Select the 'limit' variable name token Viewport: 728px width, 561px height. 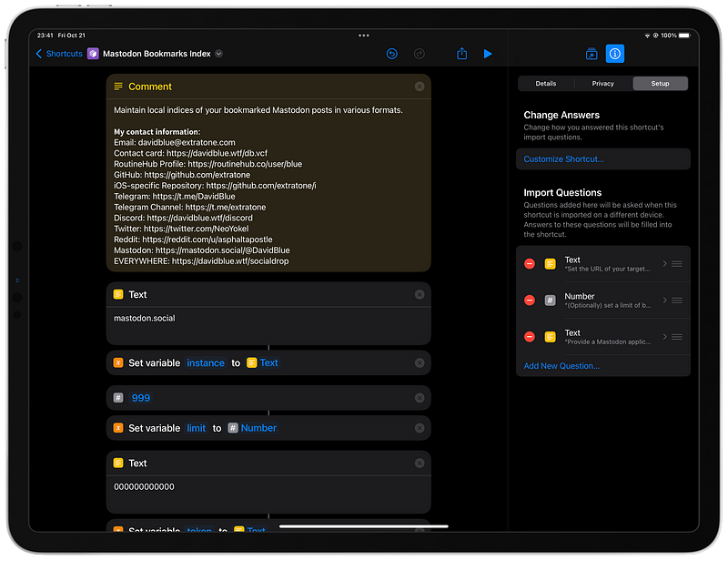coord(196,428)
